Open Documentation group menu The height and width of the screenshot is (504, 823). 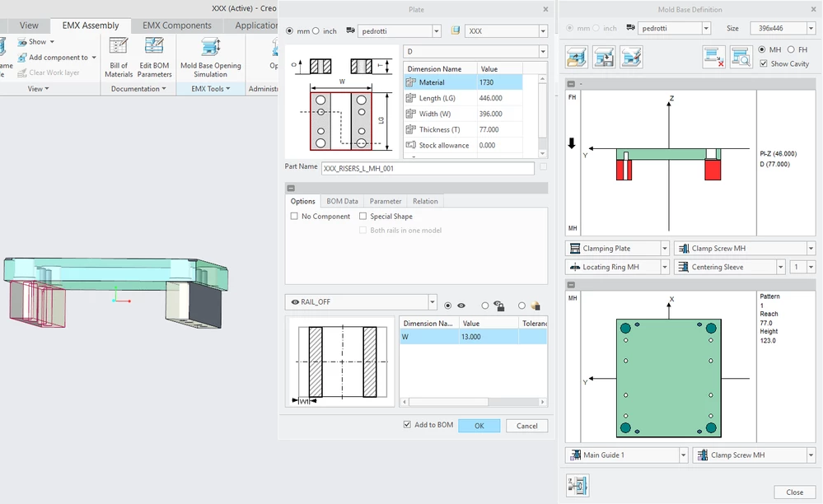138,89
